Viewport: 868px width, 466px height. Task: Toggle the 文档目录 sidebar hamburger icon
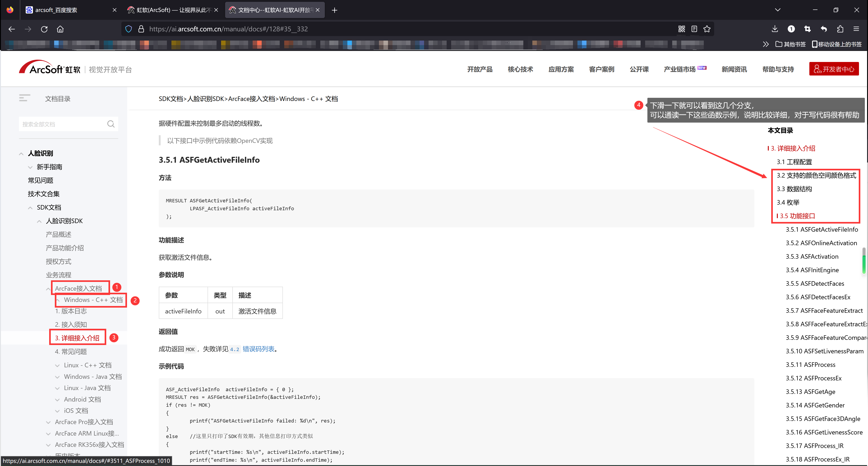pyautogui.click(x=25, y=98)
